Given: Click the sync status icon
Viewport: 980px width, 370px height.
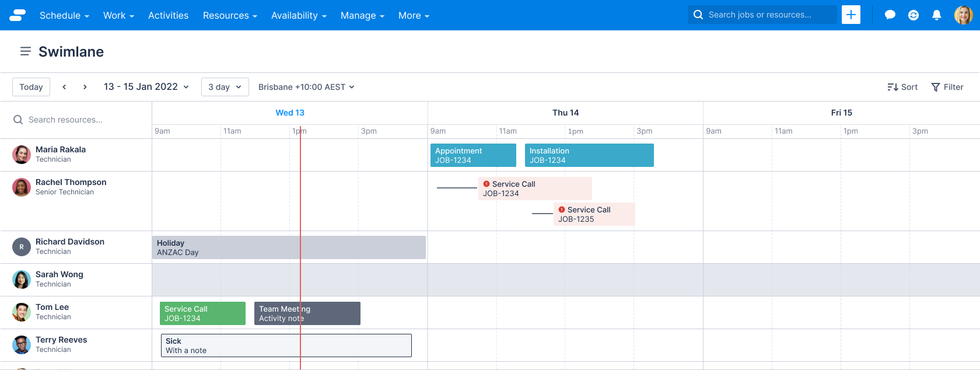Looking at the screenshot, I should pos(914,15).
